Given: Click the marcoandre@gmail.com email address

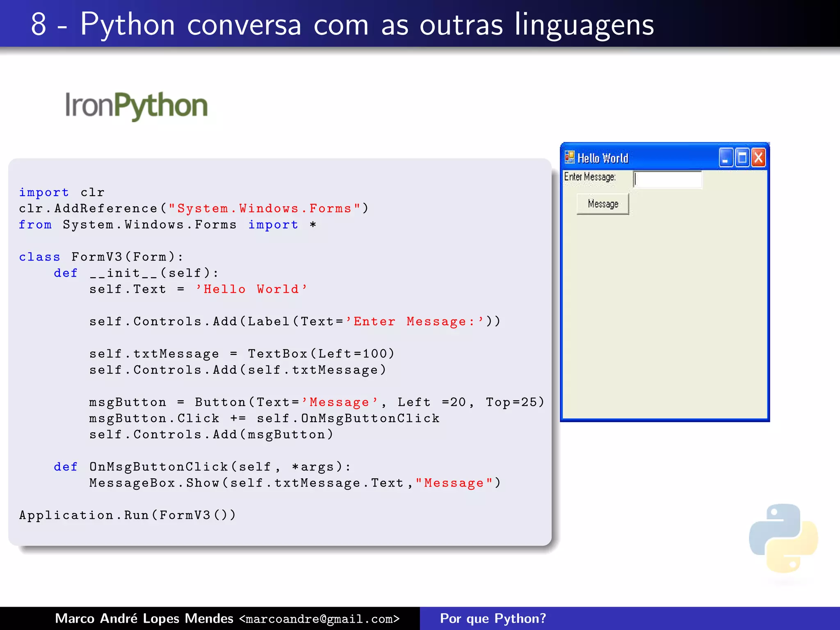Looking at the screenshot, I should coord(319,619).
